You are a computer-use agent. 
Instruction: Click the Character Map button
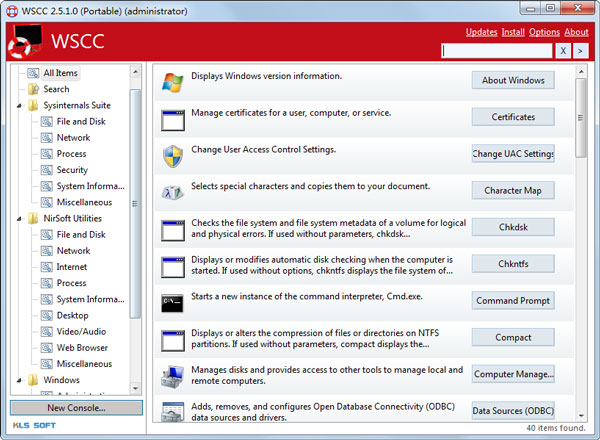point(513,190)
